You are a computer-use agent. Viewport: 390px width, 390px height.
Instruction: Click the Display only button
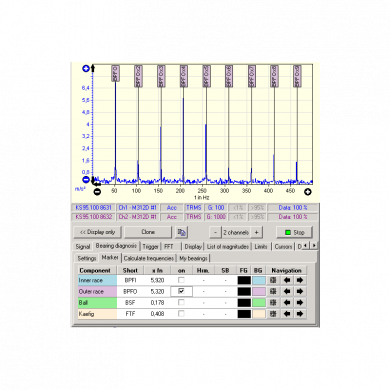pyautogui.click(x=98, y=232)
